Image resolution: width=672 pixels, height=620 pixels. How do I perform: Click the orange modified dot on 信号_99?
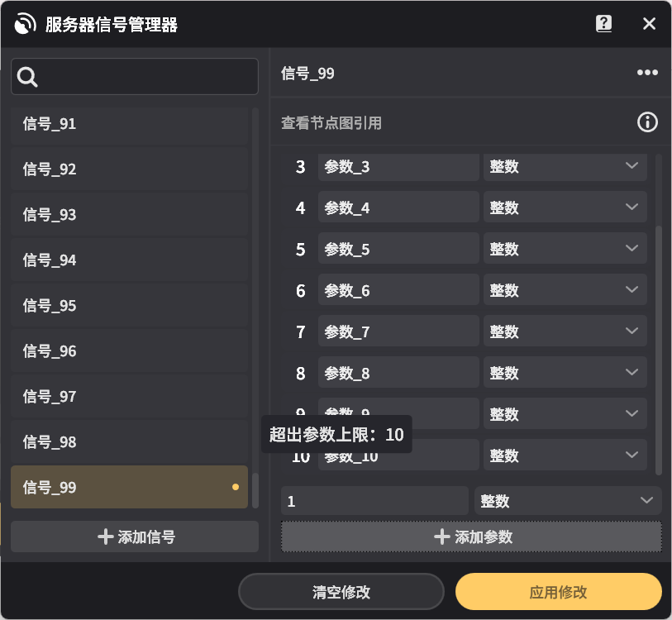234,487
